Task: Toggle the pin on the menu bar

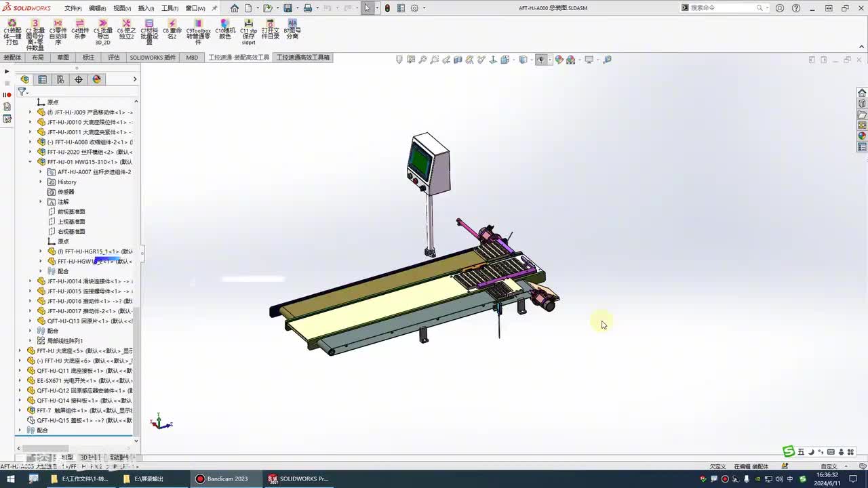Action: coord(215,8)
